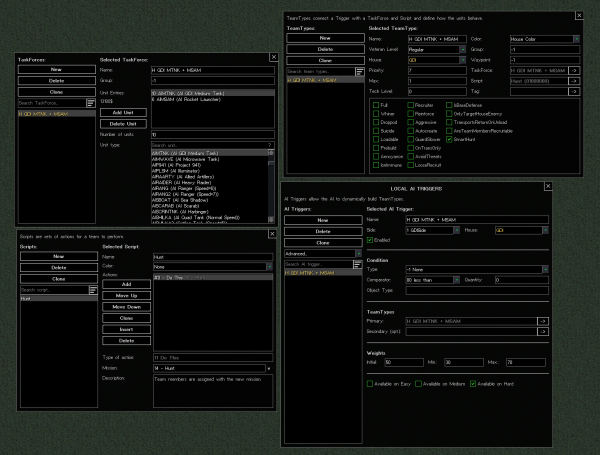Select Hunt in the Scripts list
Viewport: 600px width, 455px height.
tap(59, 298)
